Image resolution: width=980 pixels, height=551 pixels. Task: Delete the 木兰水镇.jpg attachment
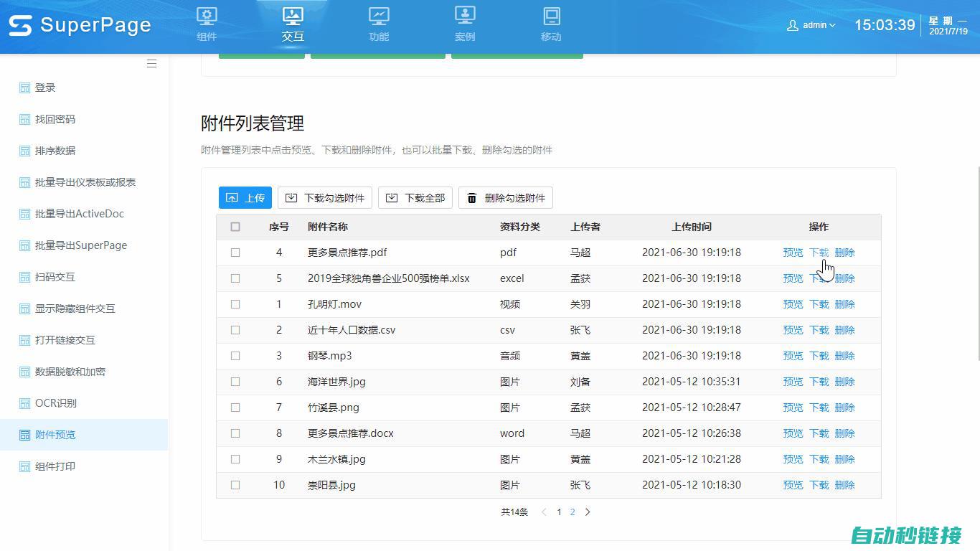(x=844, y=459)
